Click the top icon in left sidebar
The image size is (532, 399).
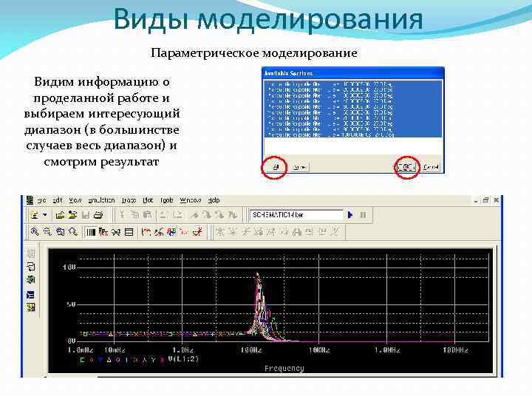[x=31, y=253]
